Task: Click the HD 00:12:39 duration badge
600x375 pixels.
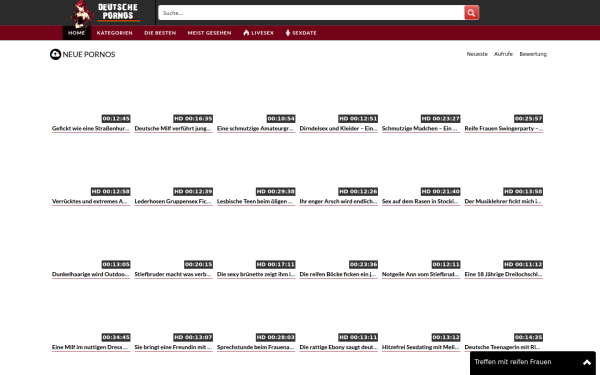Action: tap(193, 191)
